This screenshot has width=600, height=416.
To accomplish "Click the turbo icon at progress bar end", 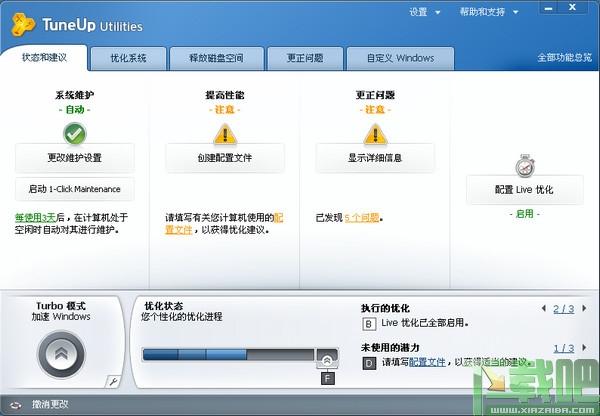I will click(327, 358).
